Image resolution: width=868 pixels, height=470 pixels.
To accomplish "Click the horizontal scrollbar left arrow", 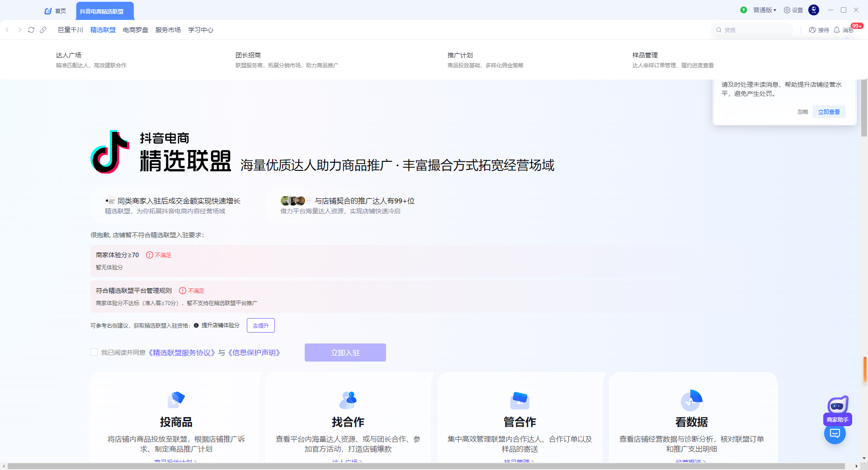I will click(x=4, y=466).
